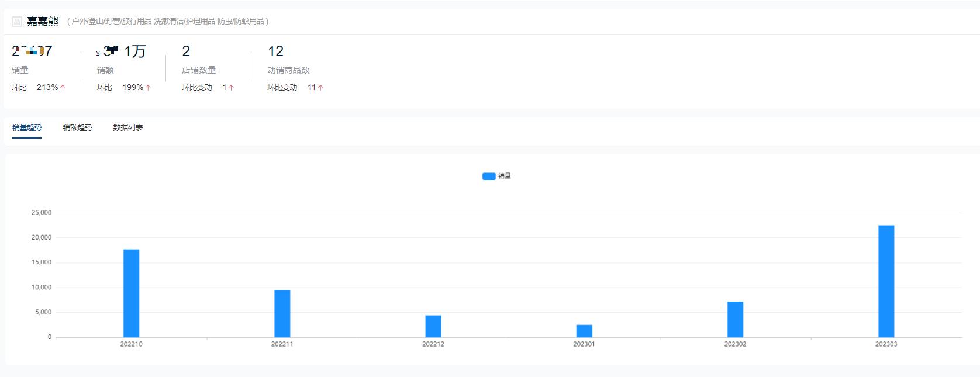Click the 店铺数量 value 2
The height and width of the screenshot is (377, 980).
pyautogui.click(x=186, y=51)
